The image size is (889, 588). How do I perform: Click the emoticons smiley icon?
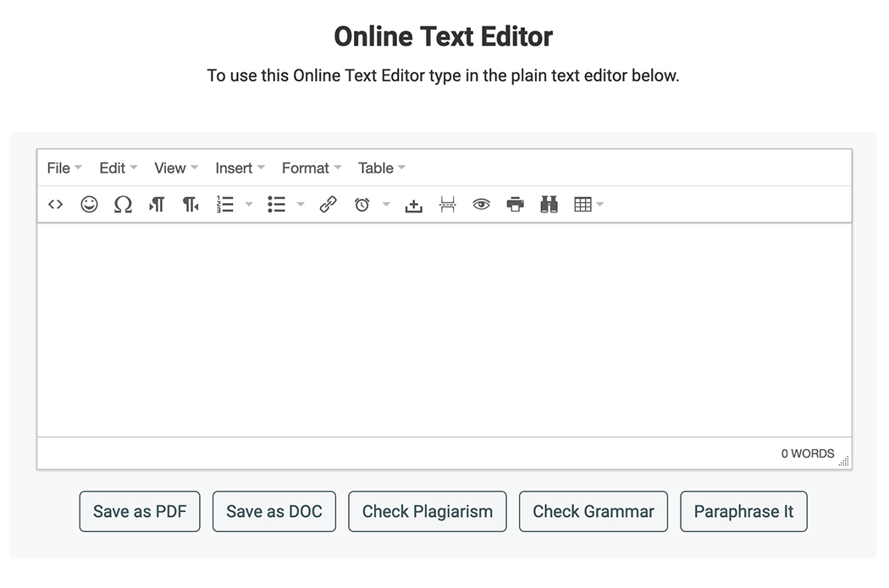tap(89, 205)
